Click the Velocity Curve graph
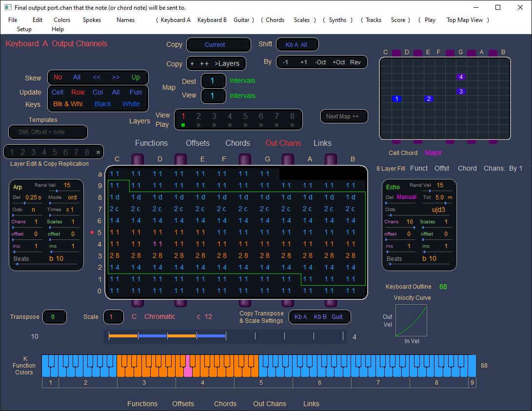 click(x=411, y=320)
